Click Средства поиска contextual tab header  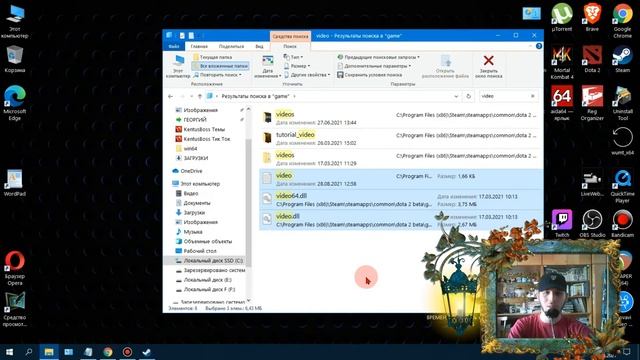pos(290,36)
